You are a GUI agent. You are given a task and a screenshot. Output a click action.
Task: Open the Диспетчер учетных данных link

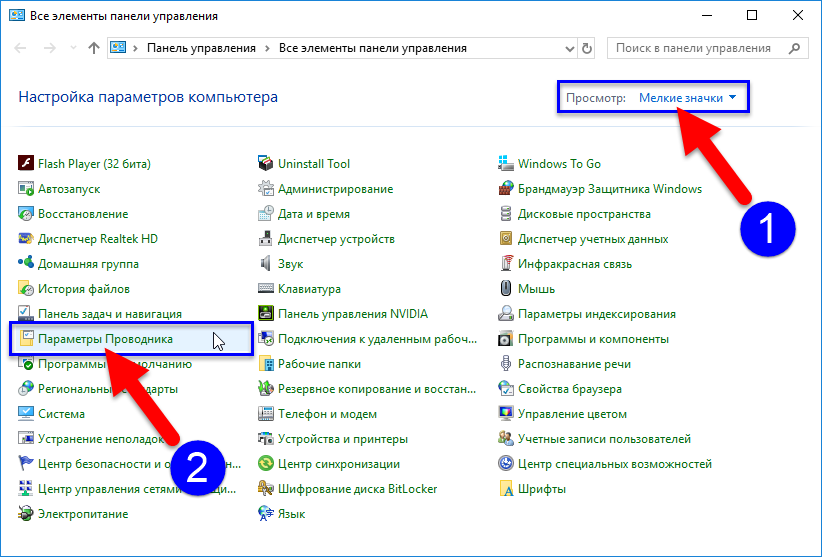593,239
